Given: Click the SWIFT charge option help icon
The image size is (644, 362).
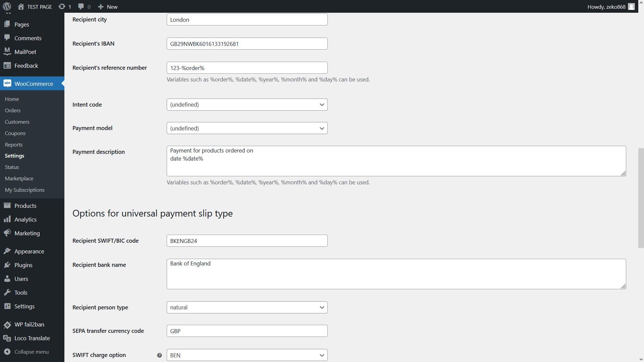Looking at the screenshot, I should click(x=159, y=355).
